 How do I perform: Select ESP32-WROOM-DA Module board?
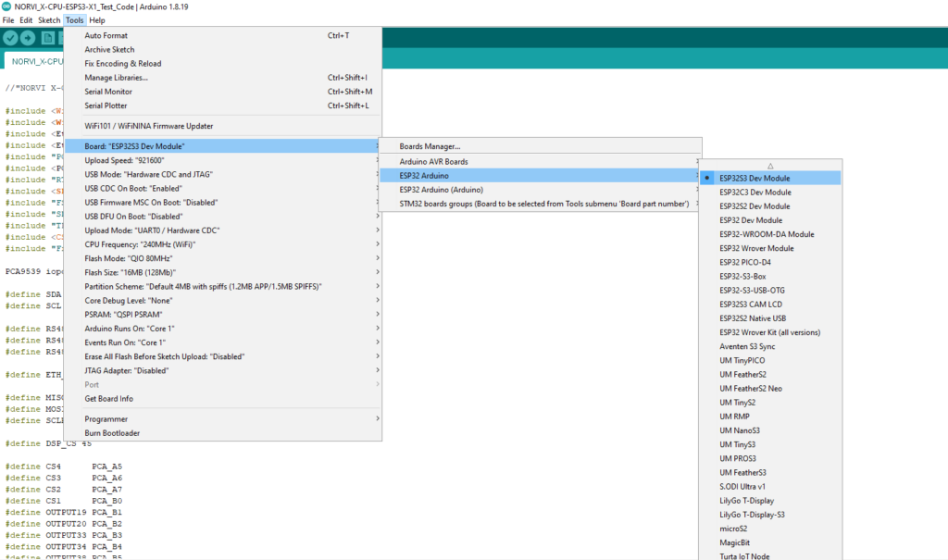click(770, 234)
